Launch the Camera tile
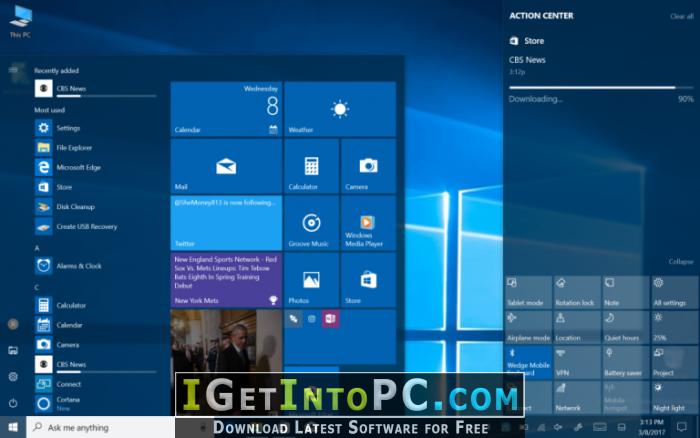This screenshot has height=438, width=700. point(368,166)
